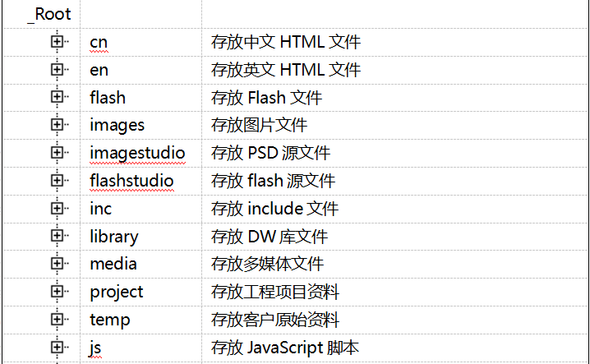Select the images folder name
The width and height of the screenshot is (590, 364).
coord(117,126)
